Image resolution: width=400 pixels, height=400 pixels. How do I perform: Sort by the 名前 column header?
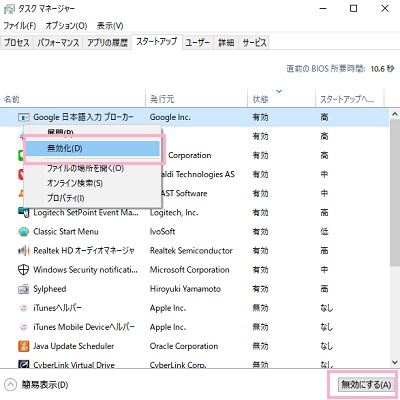point(73,99)
